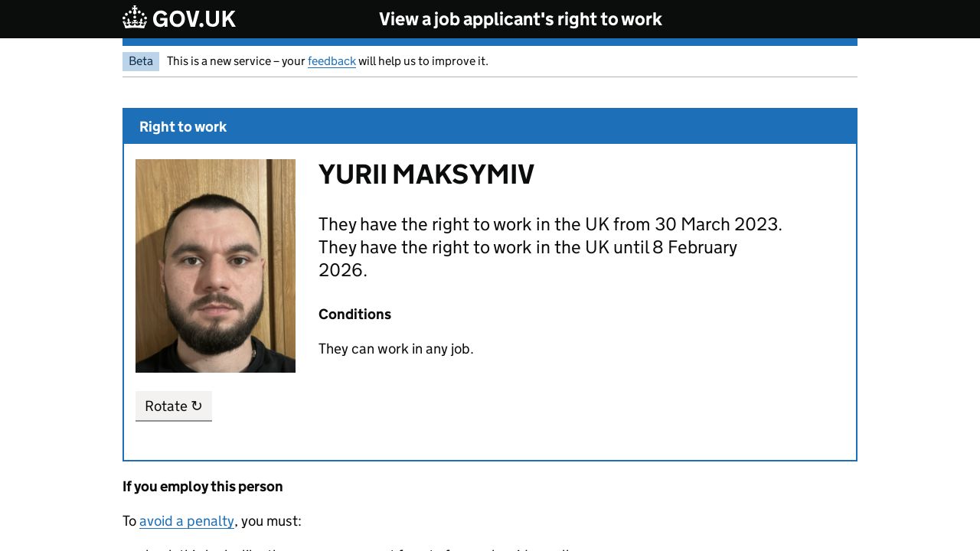This screenshot has height=551, width=980.
Task: Click the 'from 30 March 2023' sentence
Action: click(x=550, y=224)
